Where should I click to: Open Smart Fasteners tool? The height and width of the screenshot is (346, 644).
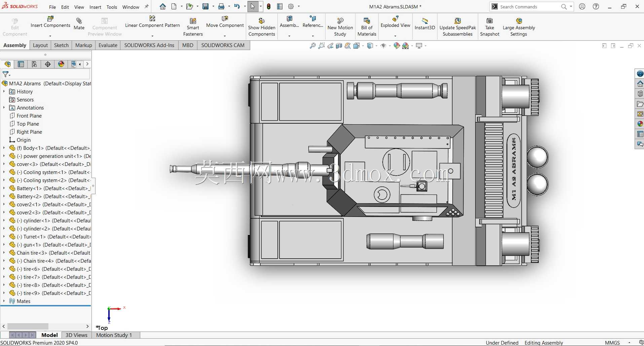tap(193, 27)
